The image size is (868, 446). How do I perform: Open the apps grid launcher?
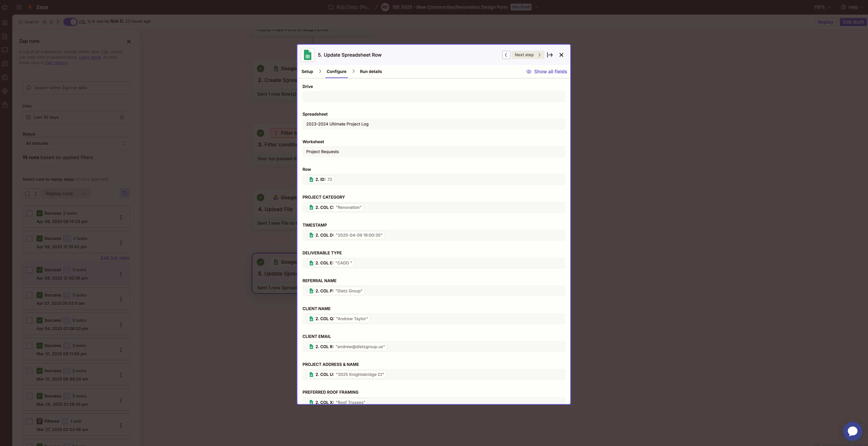[x=19, y=7]
